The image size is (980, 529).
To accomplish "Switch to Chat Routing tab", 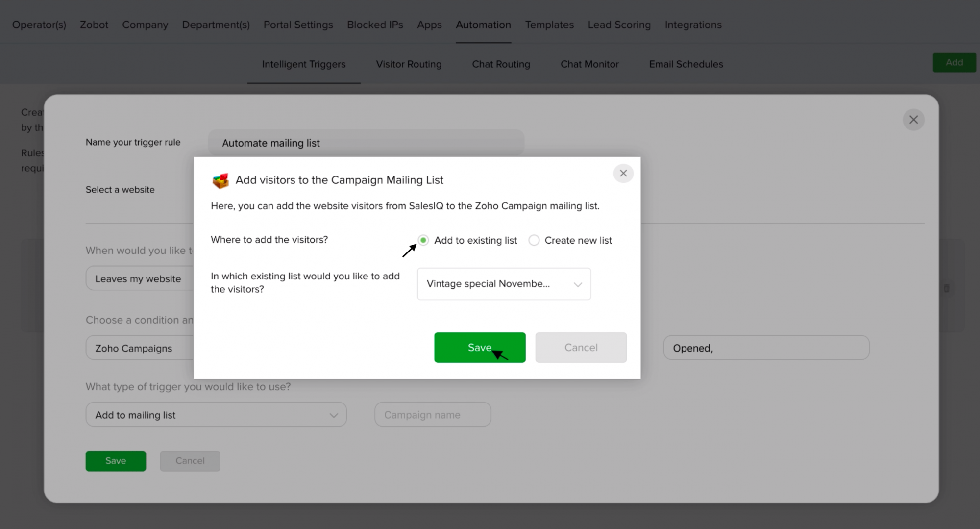I will click(501, 64).
